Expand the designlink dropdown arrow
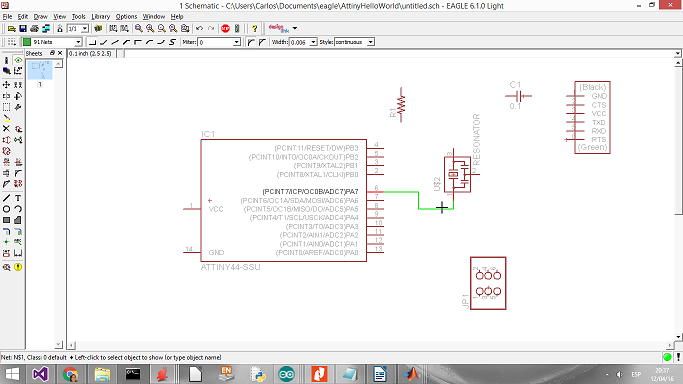This screenshot has width=683, height=384. pos(295,28)
